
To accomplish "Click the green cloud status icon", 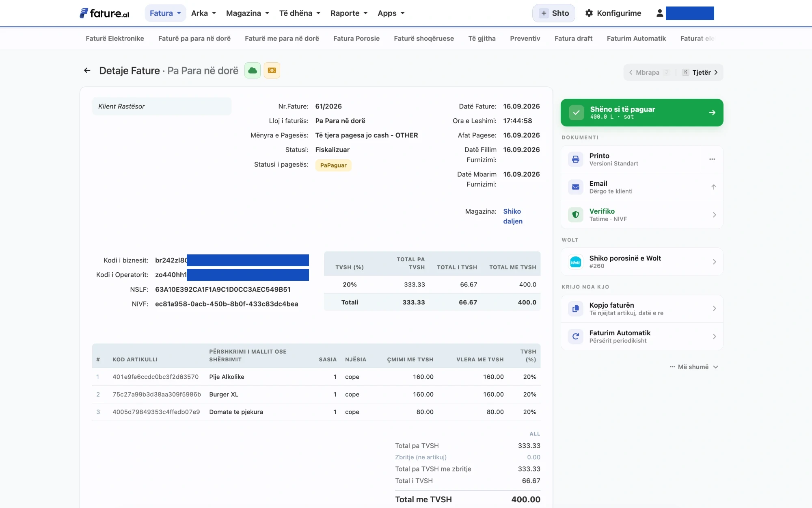I will point(253,70).
